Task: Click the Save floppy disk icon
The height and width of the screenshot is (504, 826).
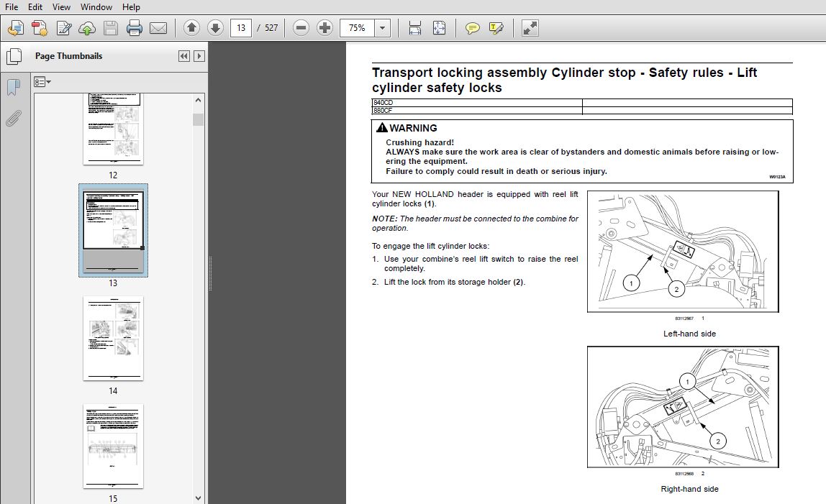Action: (x=111, y=28)
